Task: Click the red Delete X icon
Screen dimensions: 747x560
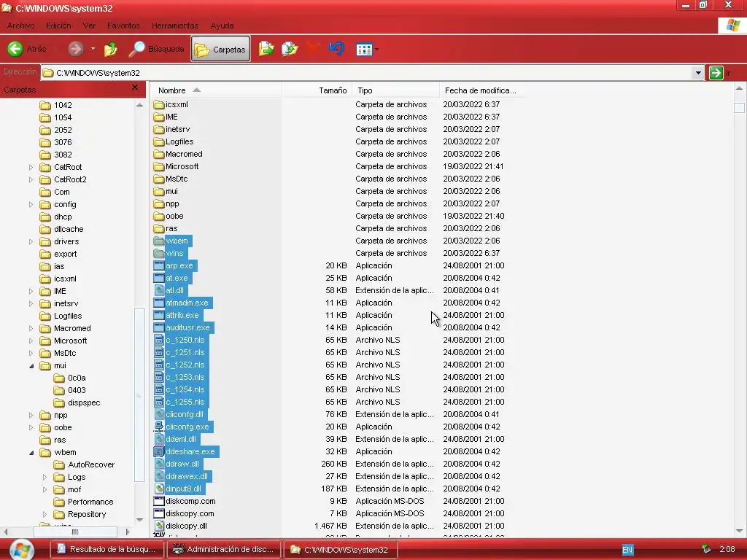Action: click(313, 49)
